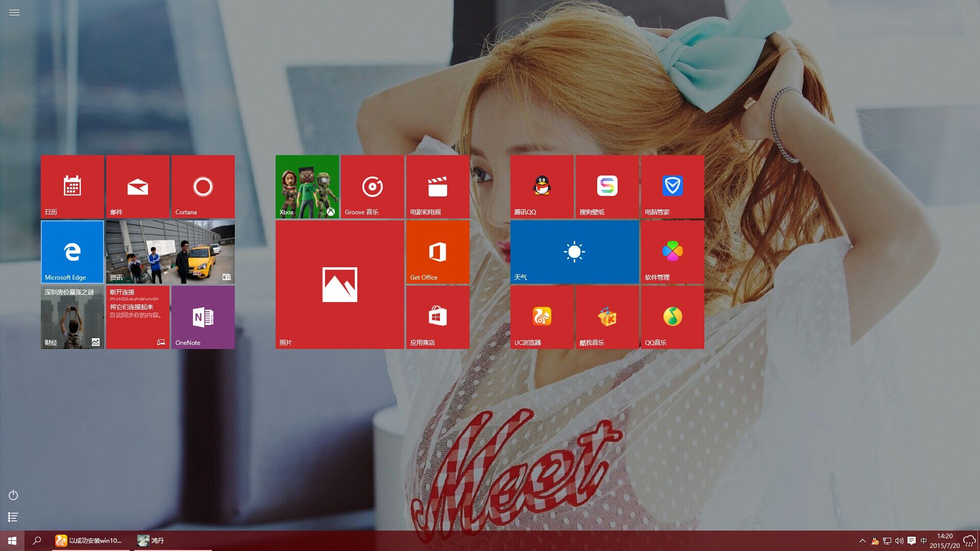Expand the hamburger menu at top-left
980x551 pixels.
coord(14,12)
